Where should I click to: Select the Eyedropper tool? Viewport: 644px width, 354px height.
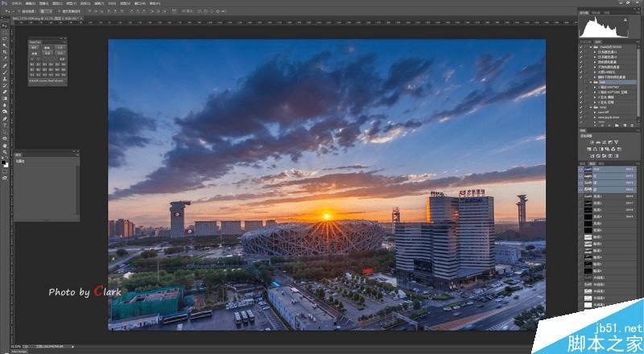(x=6, y=58)
